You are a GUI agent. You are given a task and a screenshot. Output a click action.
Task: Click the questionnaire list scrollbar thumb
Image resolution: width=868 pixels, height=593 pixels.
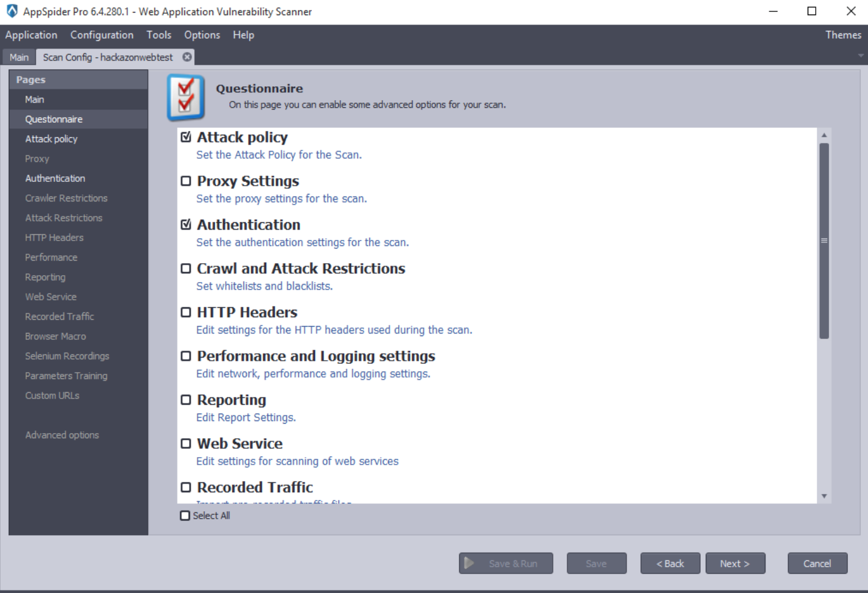coord(824,240)
